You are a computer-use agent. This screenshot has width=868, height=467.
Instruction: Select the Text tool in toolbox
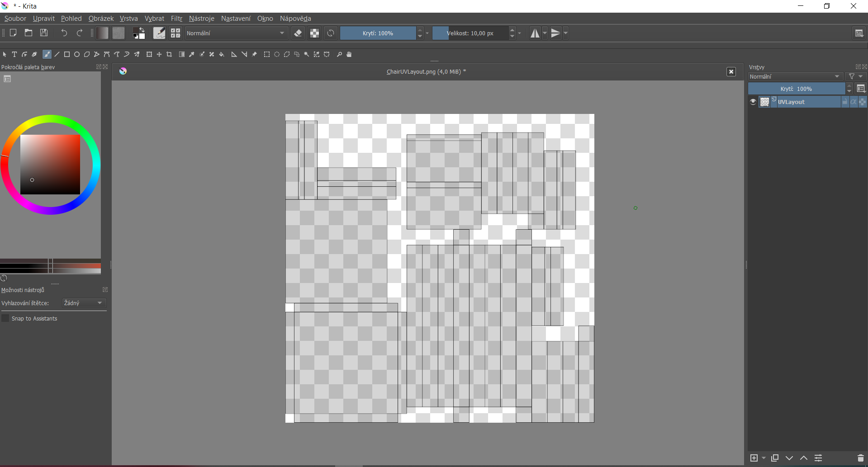pyautogui.click(x=14, y=54)
